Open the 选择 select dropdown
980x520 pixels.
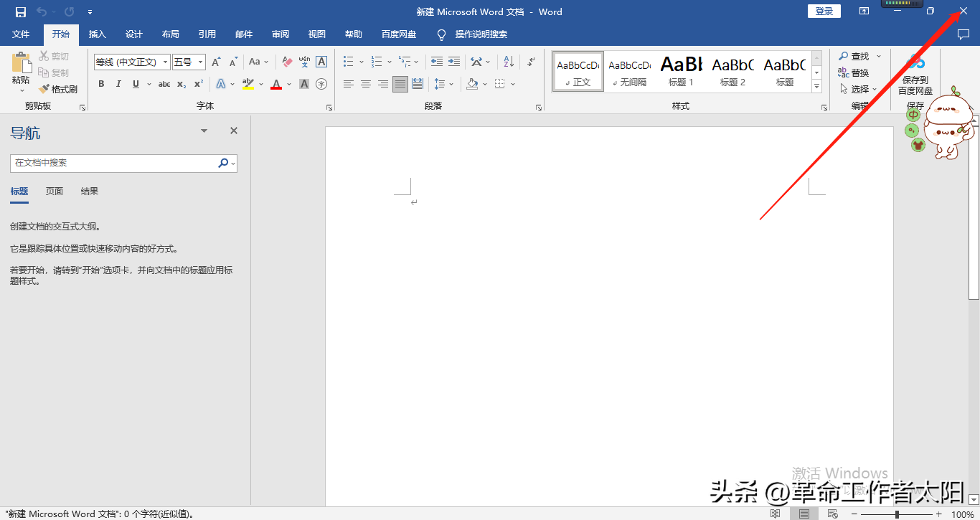(x=859, y=89)
